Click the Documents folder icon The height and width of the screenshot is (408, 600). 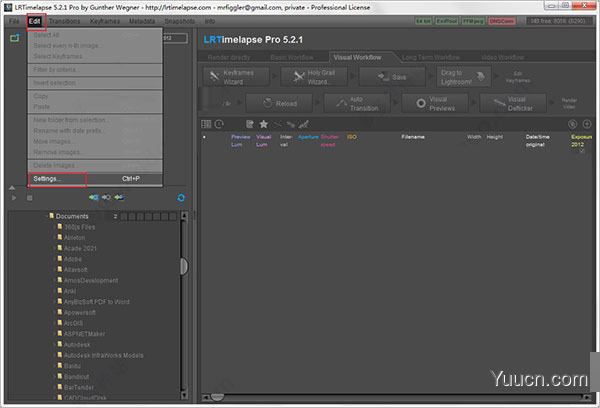(x=52, y=216)
